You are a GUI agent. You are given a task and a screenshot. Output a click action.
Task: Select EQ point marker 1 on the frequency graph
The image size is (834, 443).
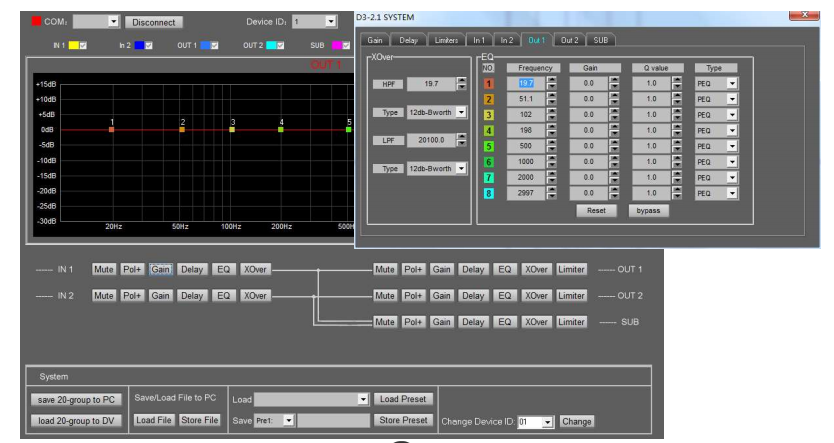(112, 129)
